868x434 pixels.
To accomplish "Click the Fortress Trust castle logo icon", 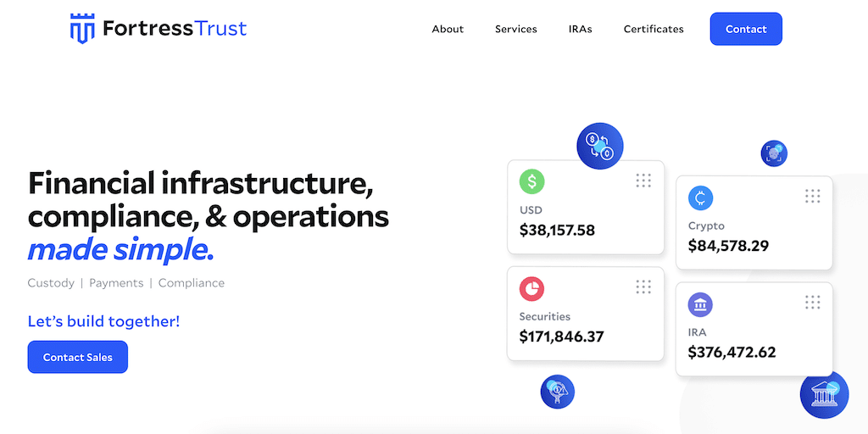I will 82,29.
